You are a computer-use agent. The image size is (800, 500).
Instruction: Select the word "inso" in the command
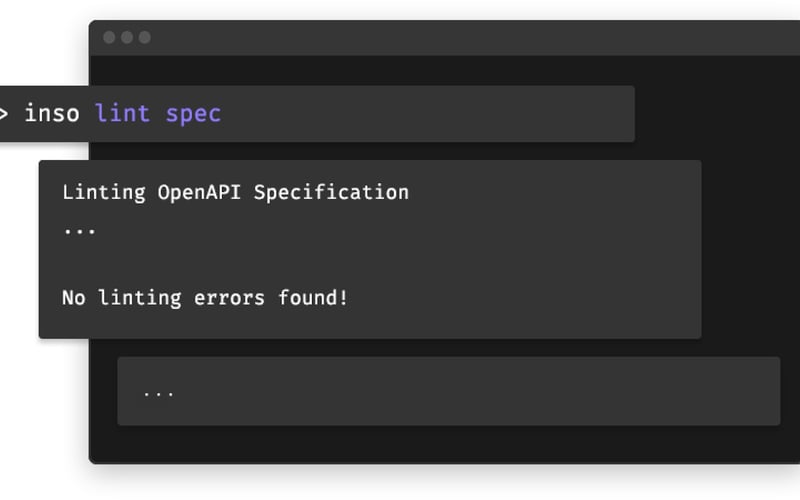pos(51,114)
